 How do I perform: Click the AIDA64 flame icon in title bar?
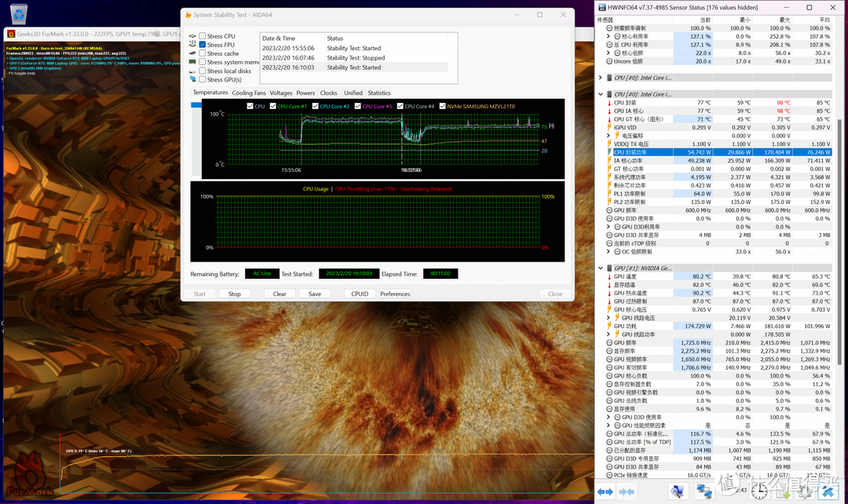tap(188, 15)
